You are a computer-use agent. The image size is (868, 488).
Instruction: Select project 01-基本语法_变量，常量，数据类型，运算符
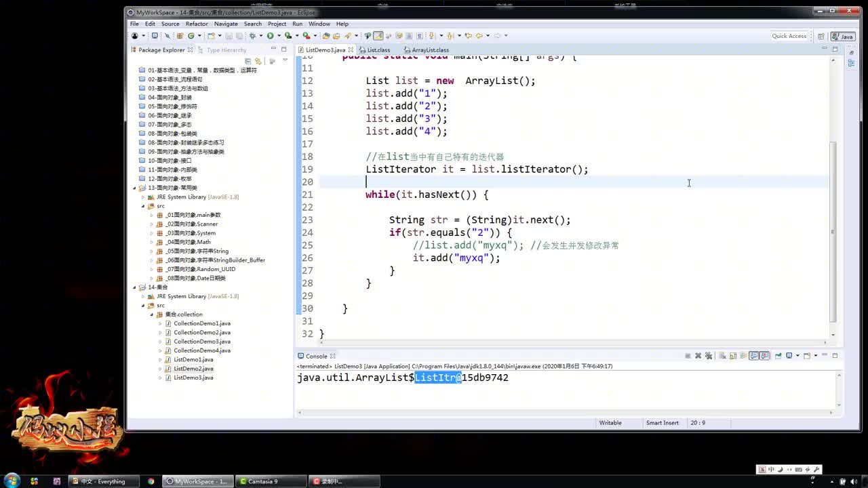202,70
